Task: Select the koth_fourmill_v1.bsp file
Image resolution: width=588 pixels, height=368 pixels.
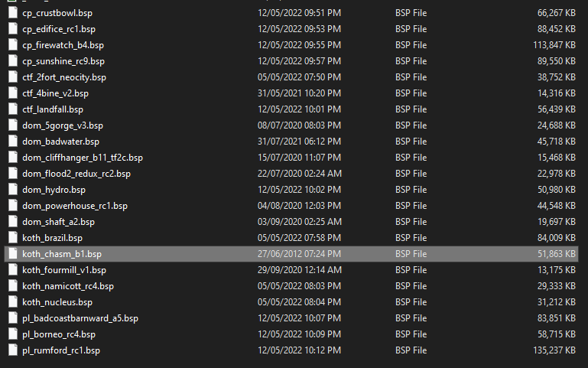Action: coord(64,270)
